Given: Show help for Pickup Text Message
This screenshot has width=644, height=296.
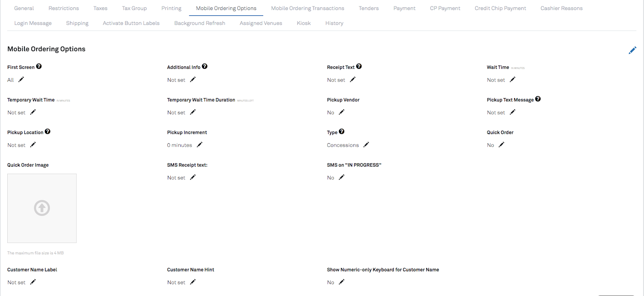Looking at the screenshot, I should [538, 99].
